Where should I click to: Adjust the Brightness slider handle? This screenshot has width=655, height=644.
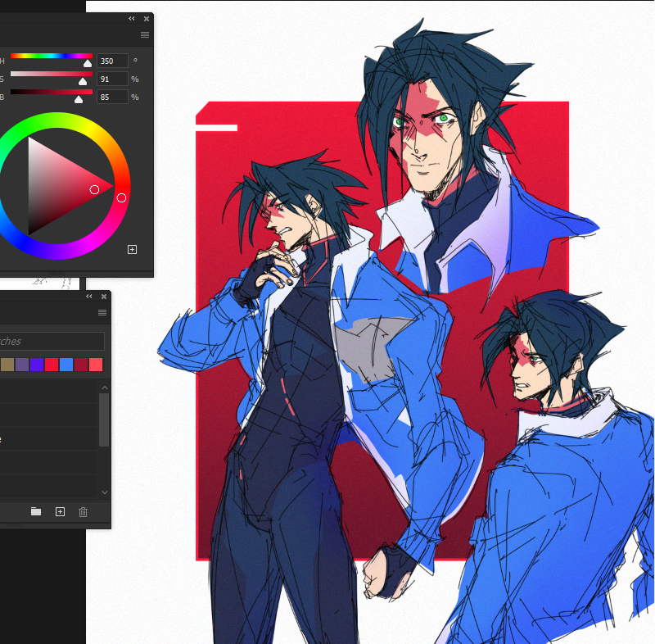click(x=78, y=99)
